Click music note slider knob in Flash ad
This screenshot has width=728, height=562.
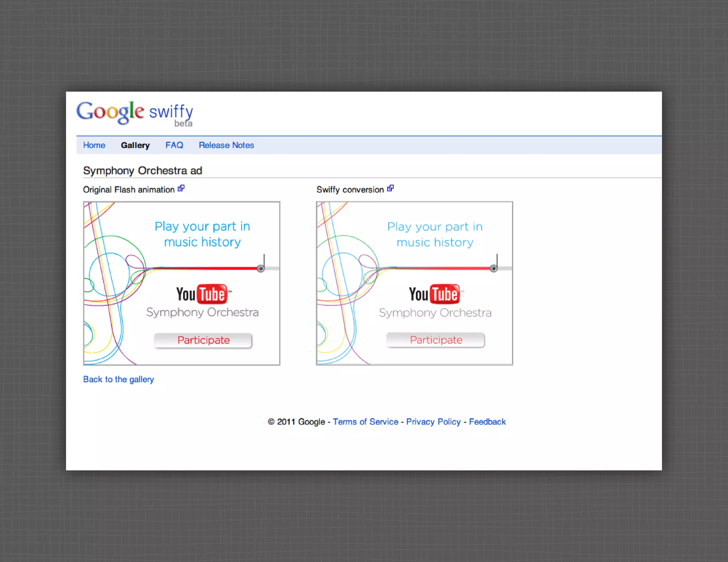pos(261,268)
